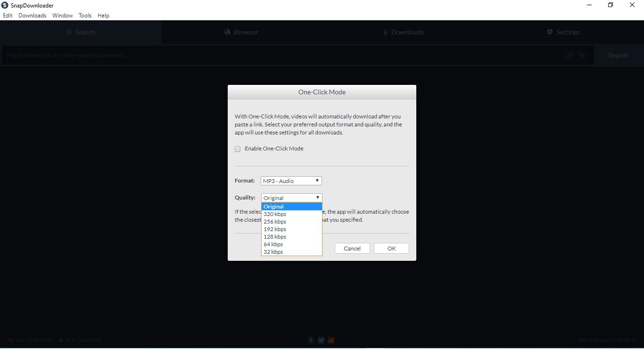The image size is (644, 349).
Task: Select 64 kbps quality option
Action: click(291, 244)
